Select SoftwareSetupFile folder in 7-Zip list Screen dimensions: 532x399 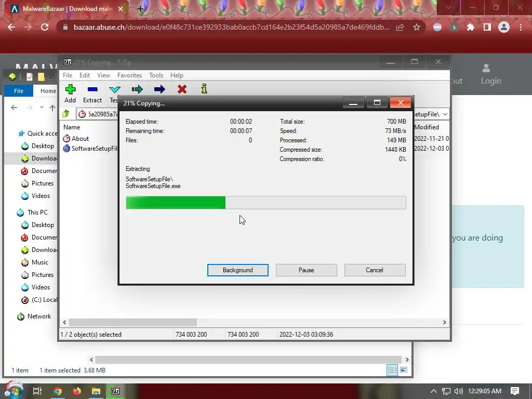click(90, 148)
